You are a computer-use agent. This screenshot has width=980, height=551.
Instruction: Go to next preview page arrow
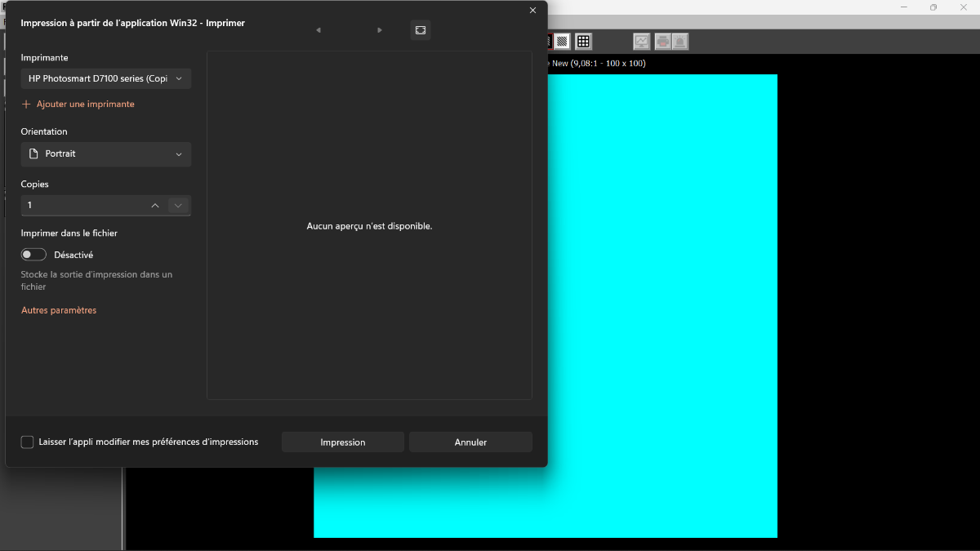tap(379, 30)
